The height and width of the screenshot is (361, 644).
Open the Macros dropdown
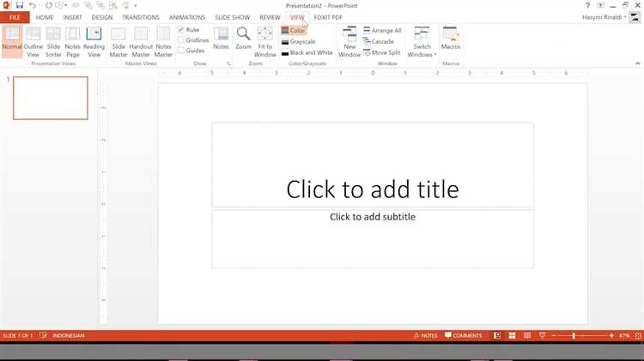point(451,41)
